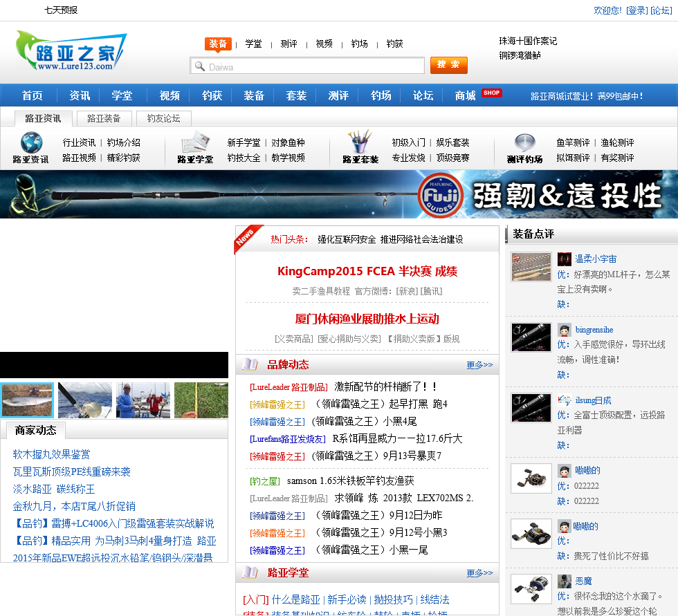This screenshot has width=678, height=616.
Task: Open 什么是路亚 beginner link
Action: (296, 599)
